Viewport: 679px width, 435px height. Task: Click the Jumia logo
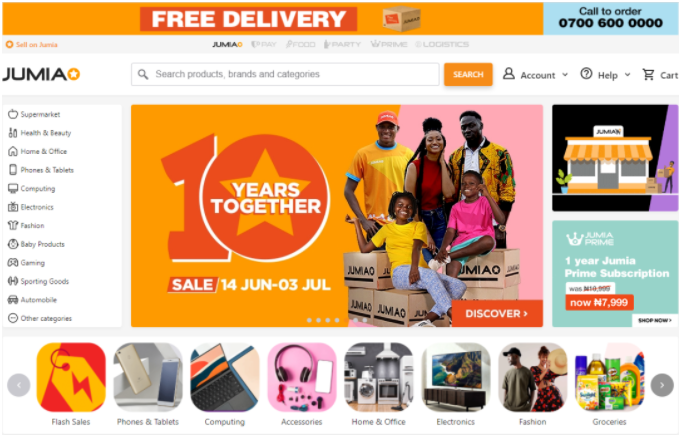(42, 74)
